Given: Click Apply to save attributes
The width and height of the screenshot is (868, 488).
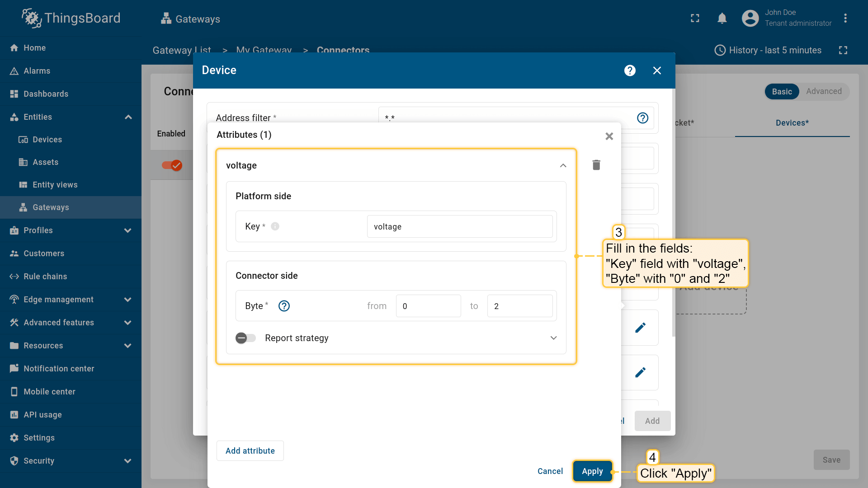Looking at the screenshot, I should pyautogui.click(x=592, y=471).
